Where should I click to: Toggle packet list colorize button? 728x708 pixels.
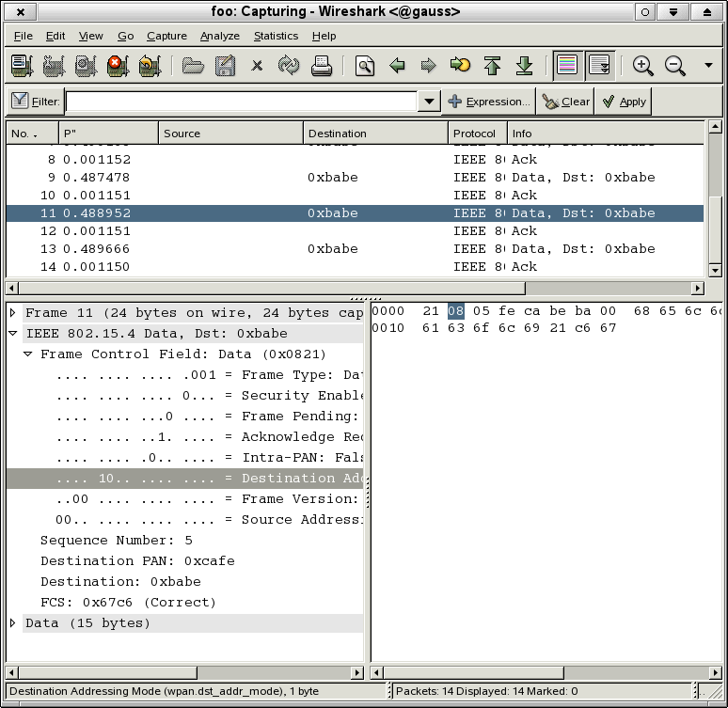point(567,66)
